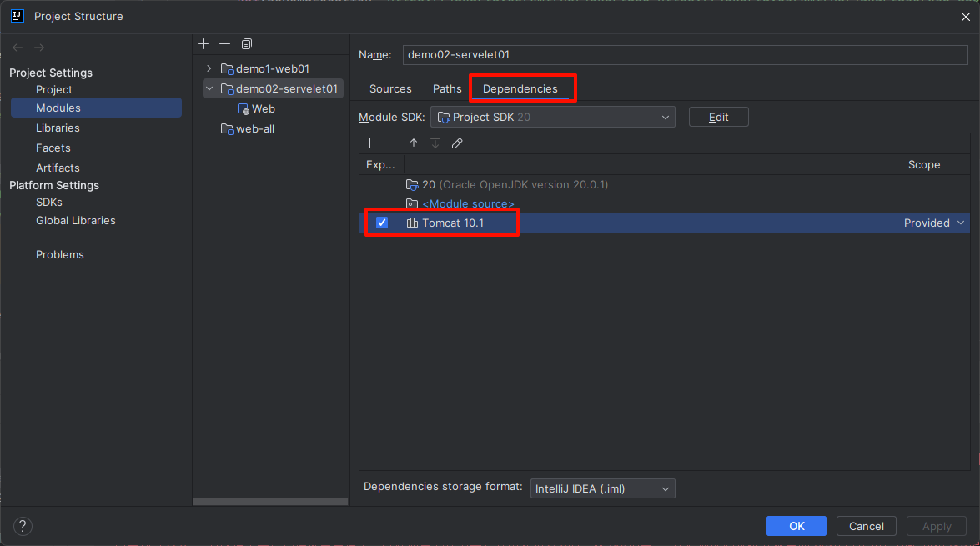
Task: Click the Apply button
Action: [937, 526]
